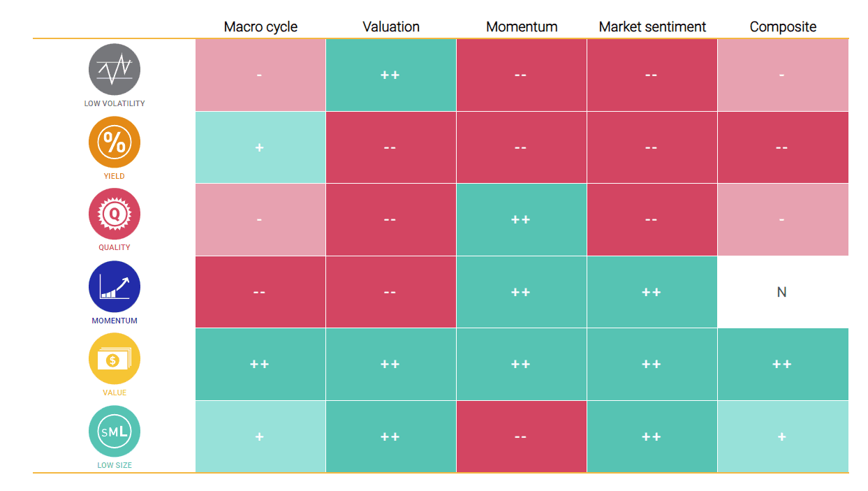Click the Composite column header
The height and width of the screenshot is (491, 868).
pyautogui.click(x=783, y=27)
